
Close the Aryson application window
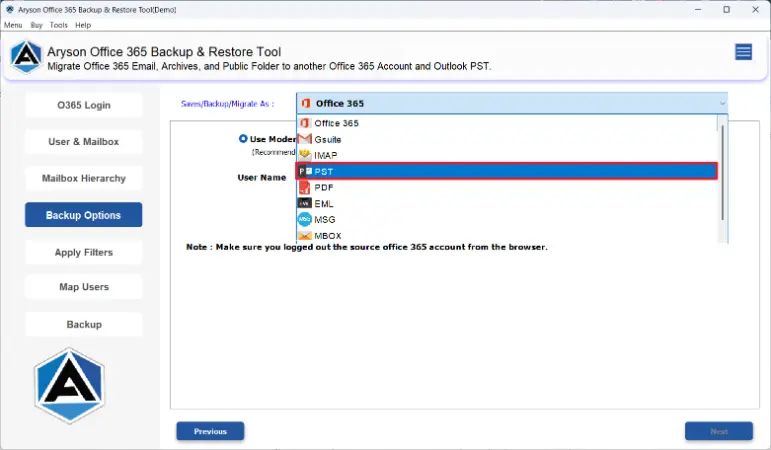755,9
